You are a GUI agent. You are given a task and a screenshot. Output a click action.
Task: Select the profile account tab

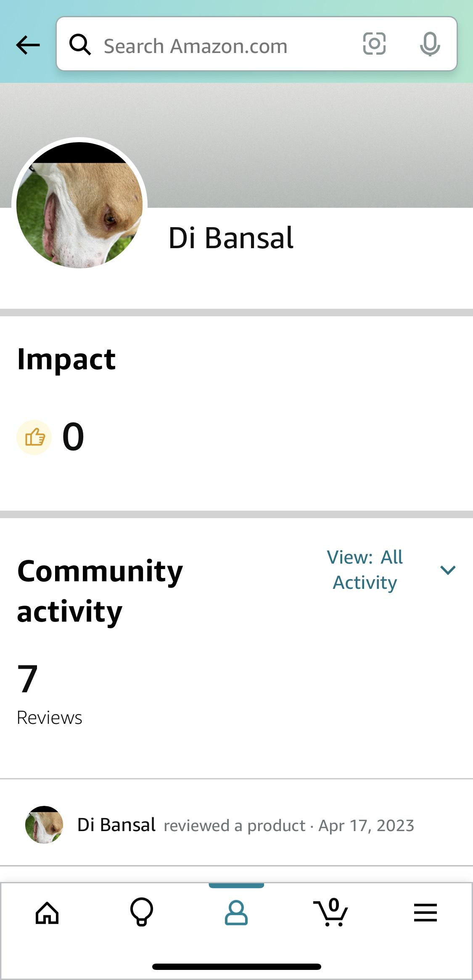[236, 912]
